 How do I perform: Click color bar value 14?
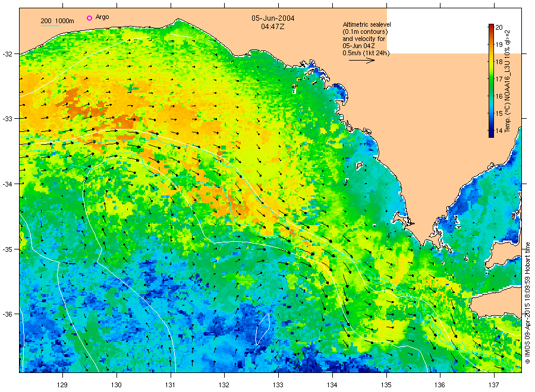click(x=499, y=131)
